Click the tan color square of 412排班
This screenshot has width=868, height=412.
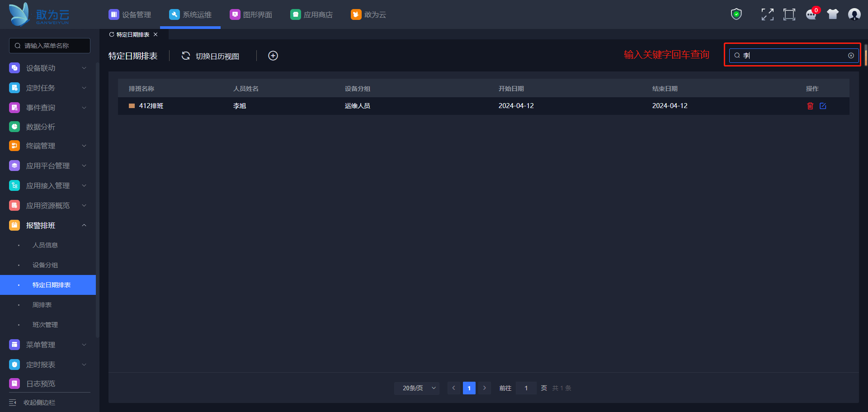pyautogui.click(x=132, y=106)
